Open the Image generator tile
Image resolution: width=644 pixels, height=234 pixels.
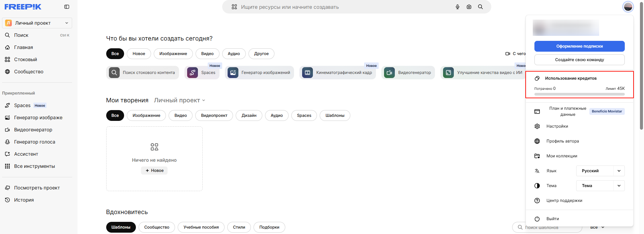point(259,73)
